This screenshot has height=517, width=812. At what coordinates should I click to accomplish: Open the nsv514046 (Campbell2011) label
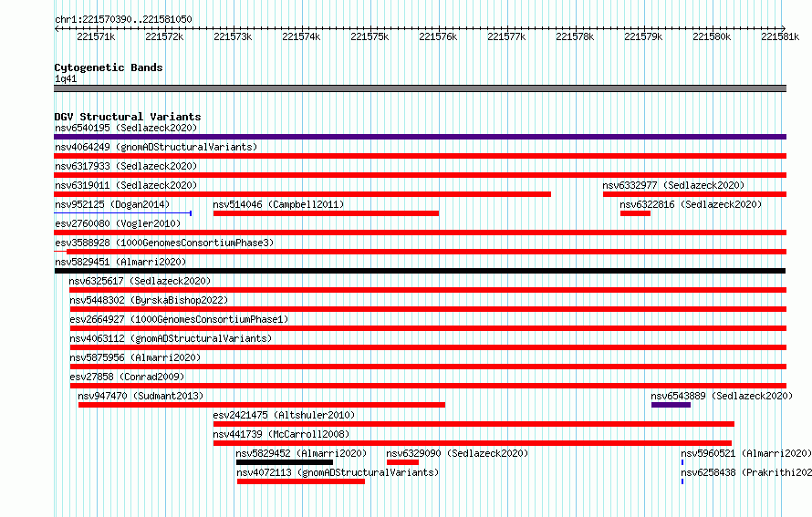click(278, 204)
